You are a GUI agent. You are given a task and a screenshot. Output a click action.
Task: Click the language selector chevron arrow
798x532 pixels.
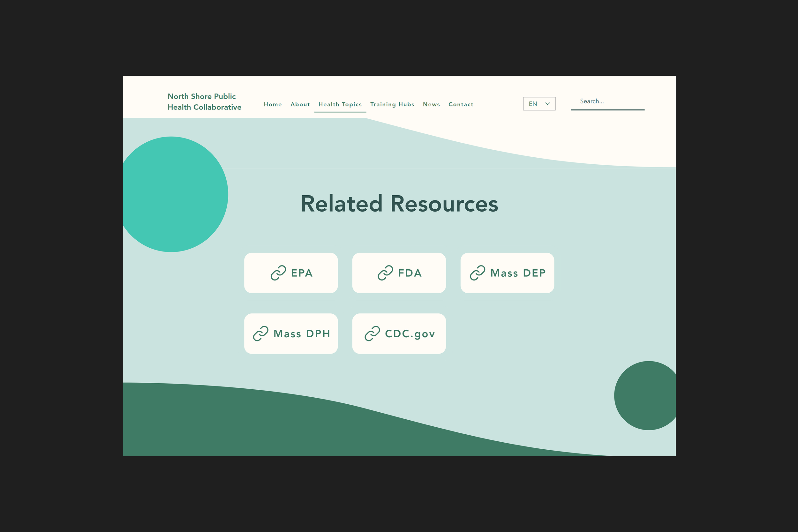547,104
